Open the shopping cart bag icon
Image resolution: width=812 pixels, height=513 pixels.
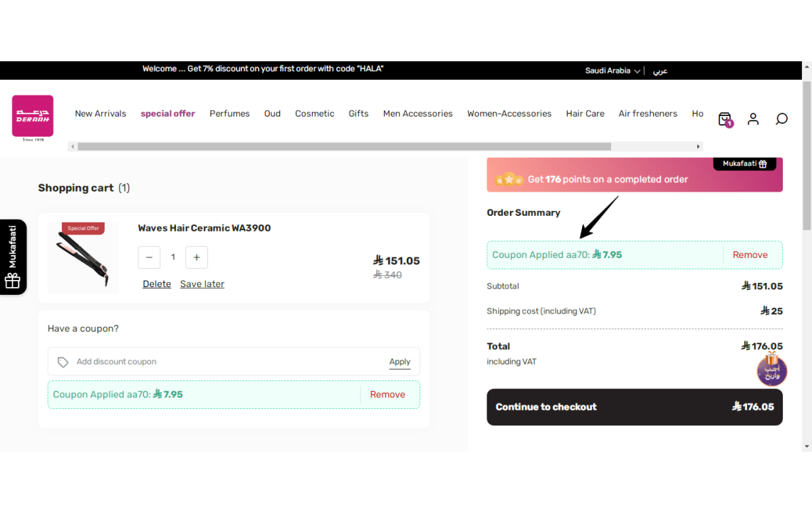coord(726,120)
